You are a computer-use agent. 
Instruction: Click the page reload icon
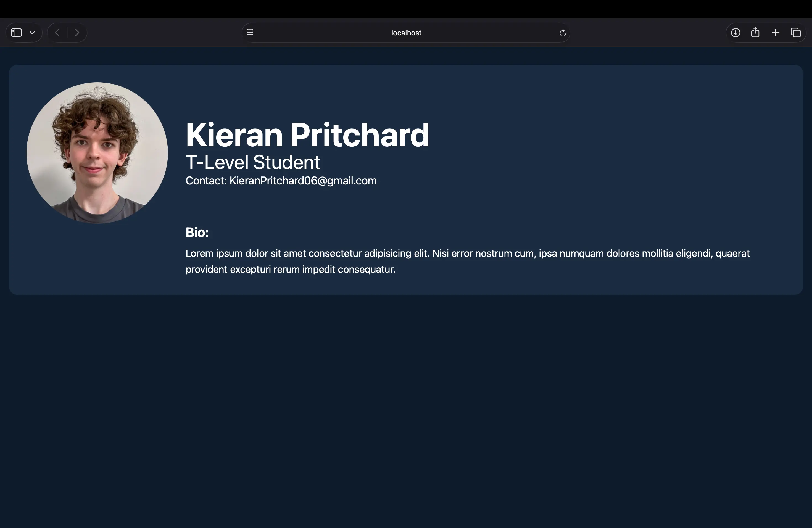(563, 32)
